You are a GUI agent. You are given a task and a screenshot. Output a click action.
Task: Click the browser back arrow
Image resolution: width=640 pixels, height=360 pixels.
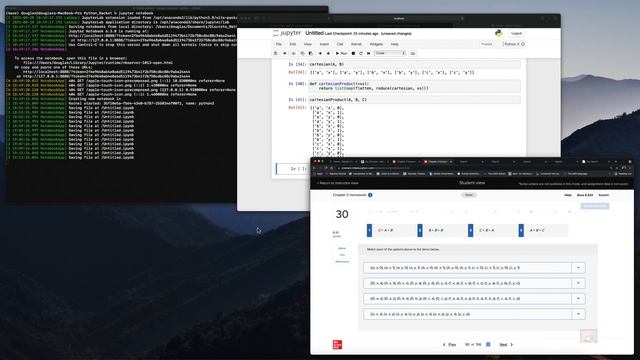tap(315, 168)
